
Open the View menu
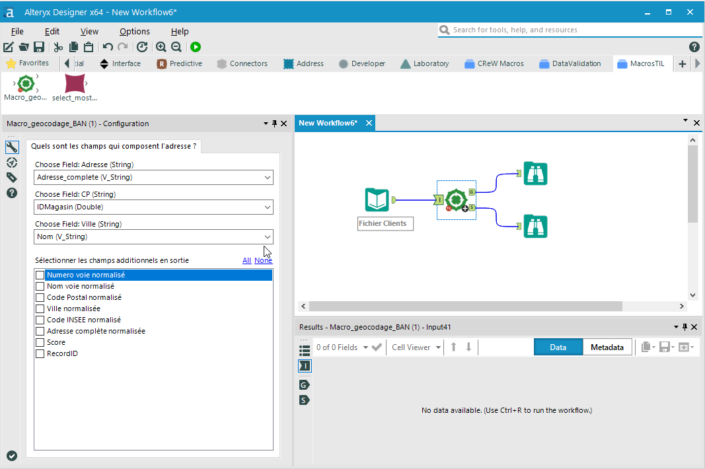[89, 31]
